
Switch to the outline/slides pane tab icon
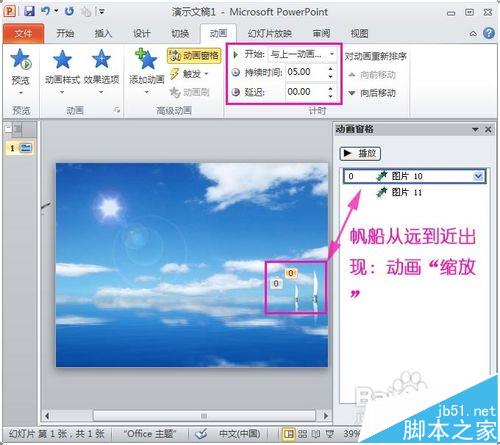(x=17, y=129)
